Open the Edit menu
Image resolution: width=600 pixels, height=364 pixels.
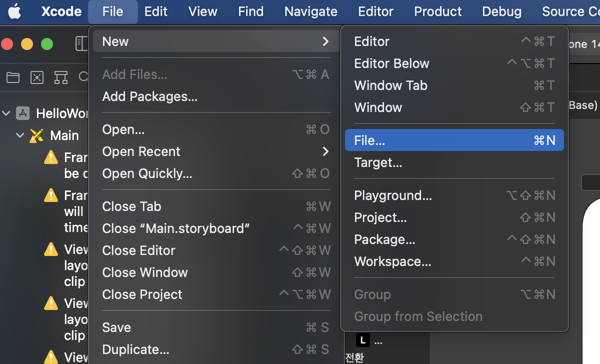(156, 11)
